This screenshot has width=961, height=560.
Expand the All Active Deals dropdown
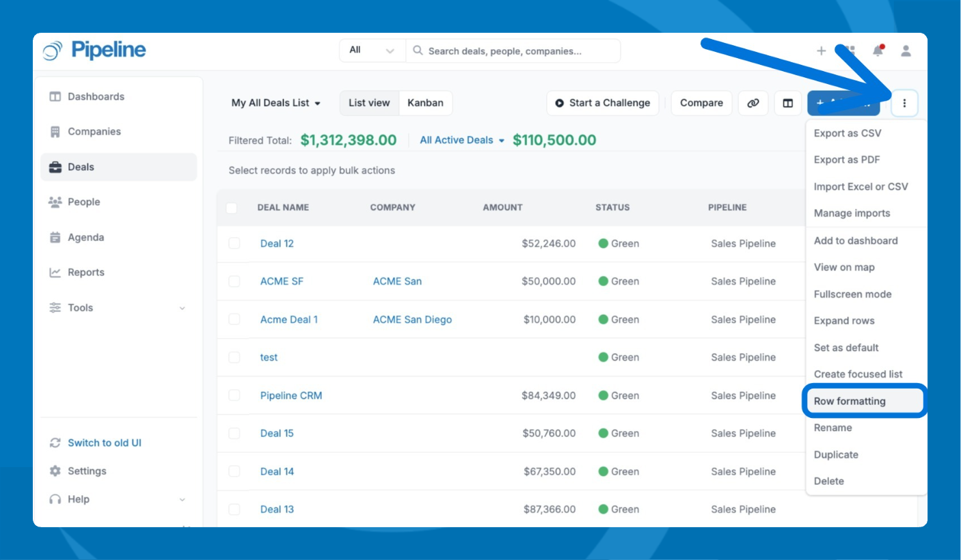(462, 140)
